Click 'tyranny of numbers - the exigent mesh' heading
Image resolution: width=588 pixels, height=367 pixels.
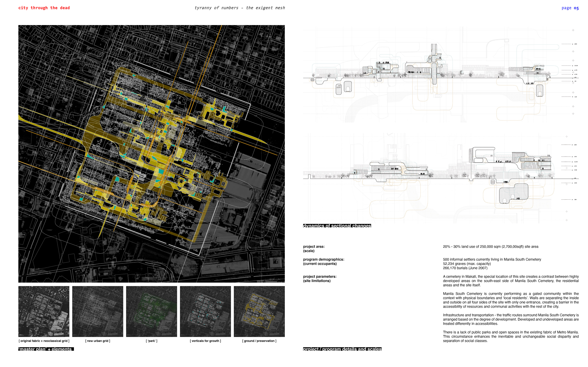click(x=240, y=8)
